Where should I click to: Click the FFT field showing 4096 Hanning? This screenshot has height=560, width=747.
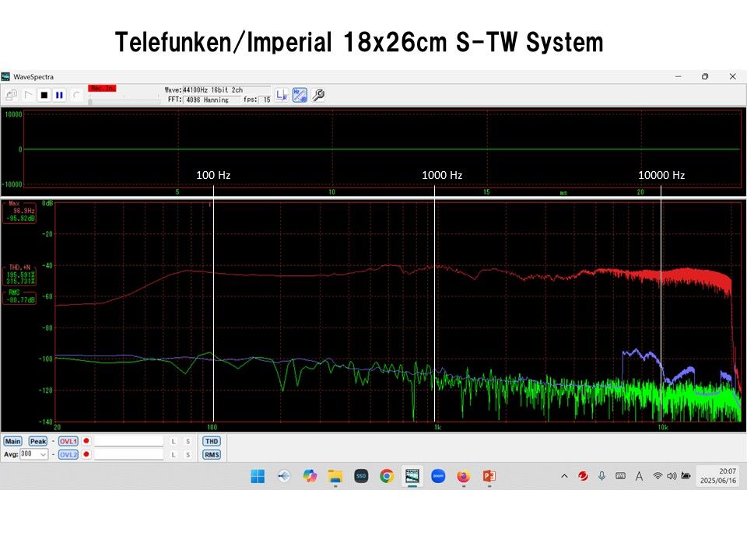coord(212,100)
